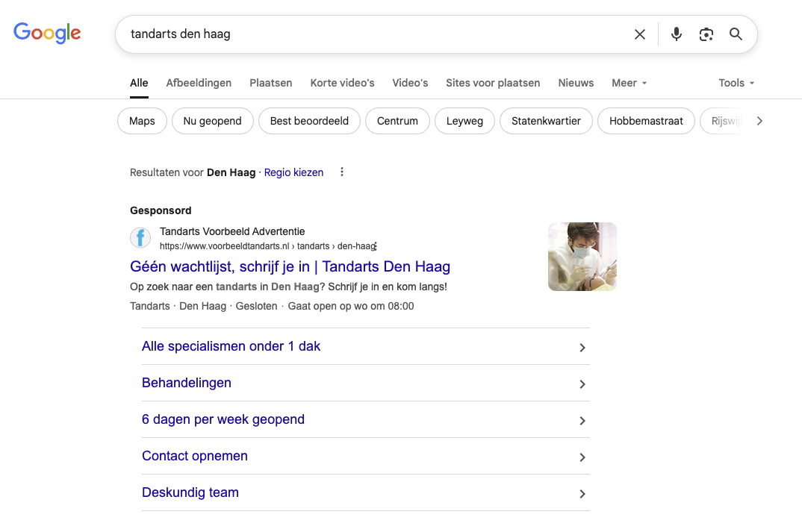The width and height of the screenshot is (802, 532).
Task: Click the 'Regio kiezen' link
Action: 293,172
